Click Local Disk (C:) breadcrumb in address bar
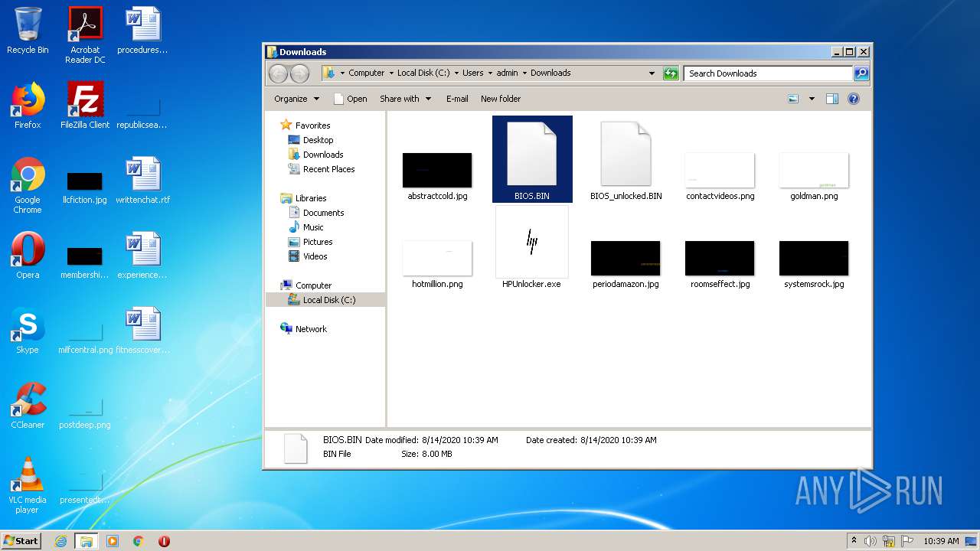 point(423,73)
